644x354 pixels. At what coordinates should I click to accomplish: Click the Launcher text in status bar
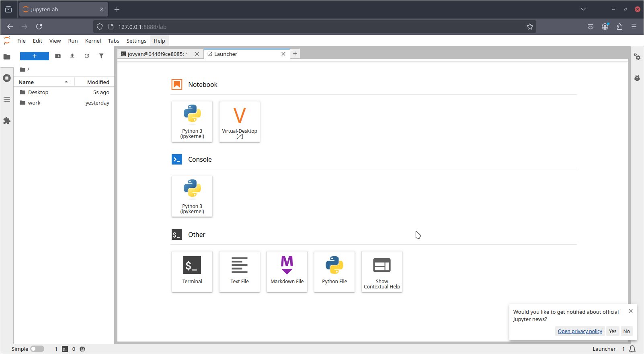coord(604,349)
